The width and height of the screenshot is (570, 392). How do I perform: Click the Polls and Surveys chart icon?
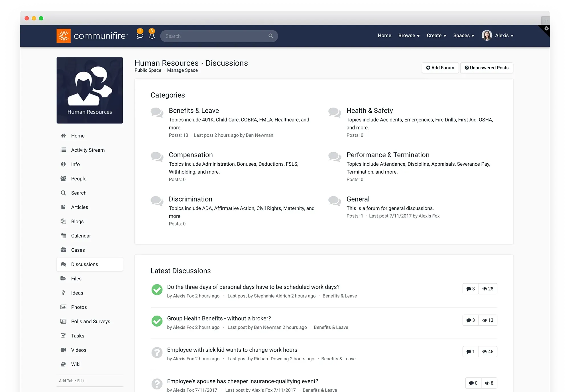click(x=63, y=321)
